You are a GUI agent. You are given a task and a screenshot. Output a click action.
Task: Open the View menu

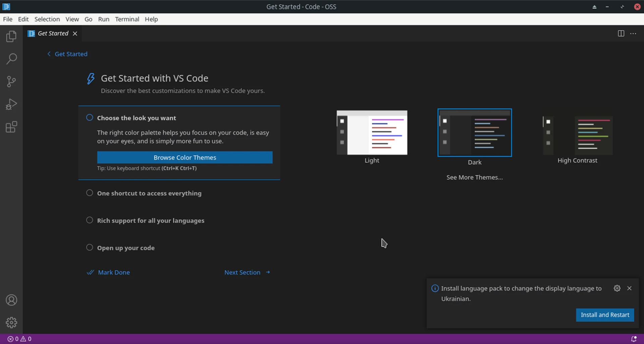(72, 19)
